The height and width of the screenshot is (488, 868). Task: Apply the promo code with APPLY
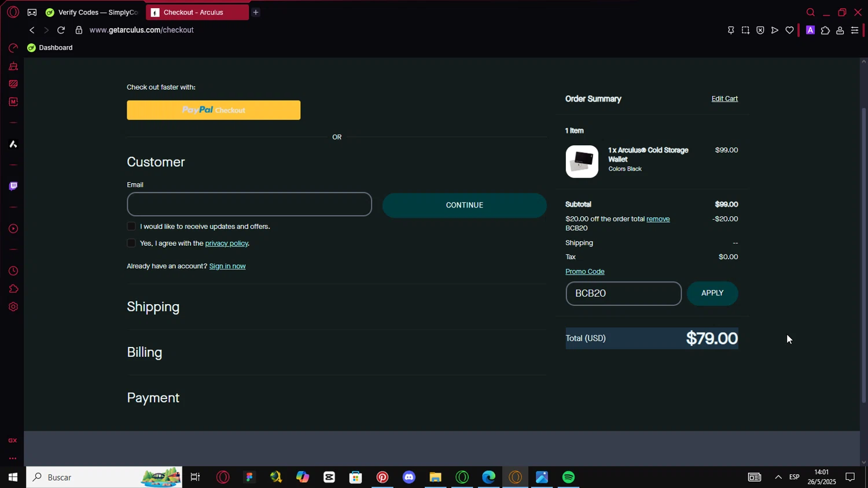point(712,293)
